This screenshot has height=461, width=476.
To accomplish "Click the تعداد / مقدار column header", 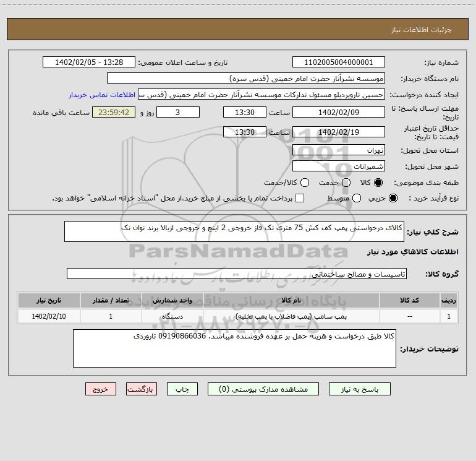I will click(111, 300).
